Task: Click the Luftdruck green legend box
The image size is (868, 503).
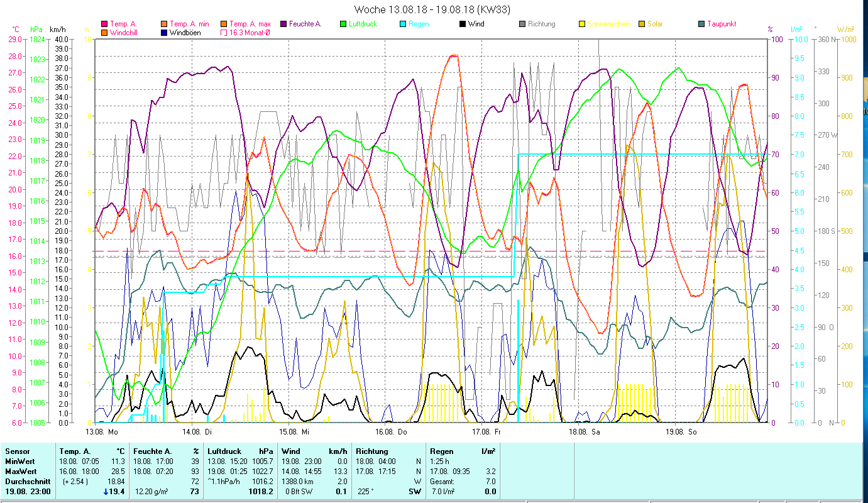Action: [x=343, y=24]
